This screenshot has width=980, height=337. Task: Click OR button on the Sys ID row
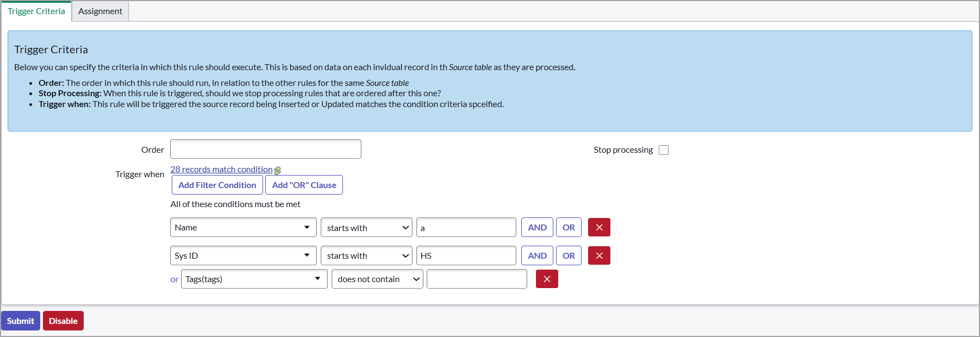pos(569,255)
